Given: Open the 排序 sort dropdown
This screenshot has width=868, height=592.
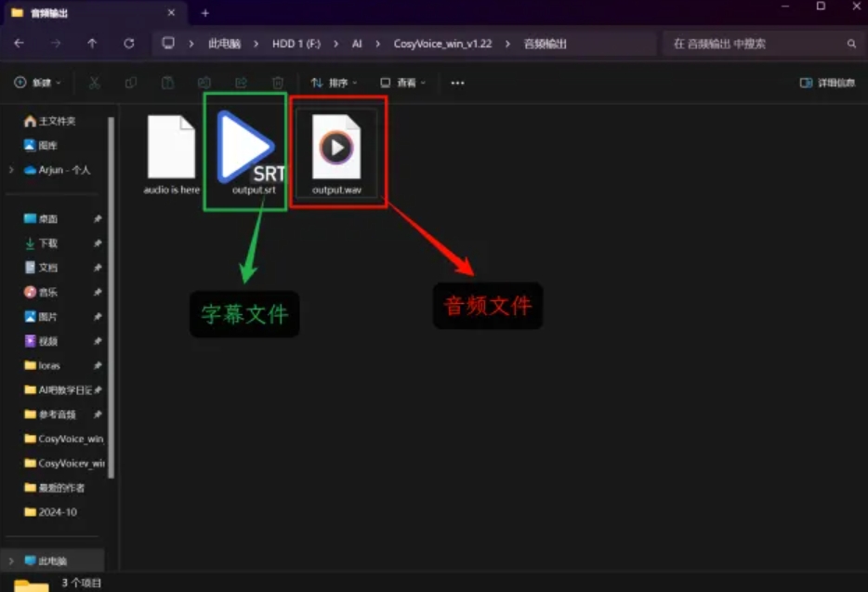Looking at the screenshot, I should click(x=336, y=83).
